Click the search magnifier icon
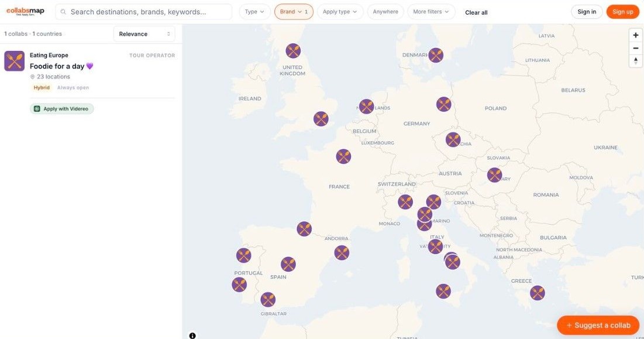Image resolution: width=644 pixels, height=339 pixels. (x=63, y=12)
